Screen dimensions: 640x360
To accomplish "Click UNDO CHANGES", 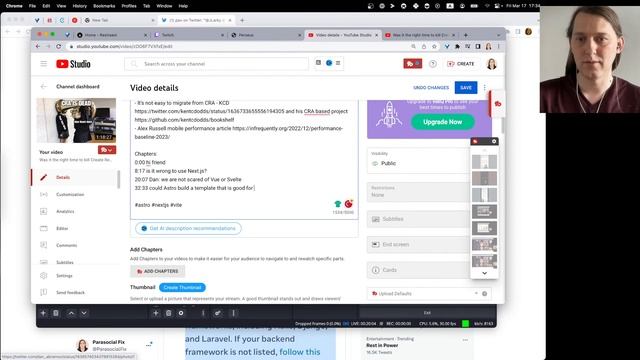I will click(x=431, y=88).
